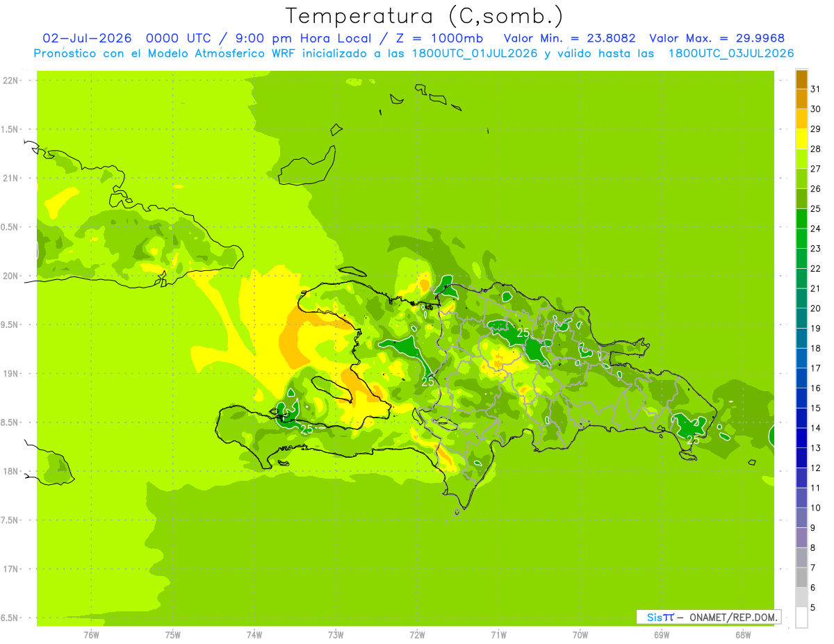Click the 70W longitude label
The width and height of the screenshot is (834, 644).
(x=580, y=634)
